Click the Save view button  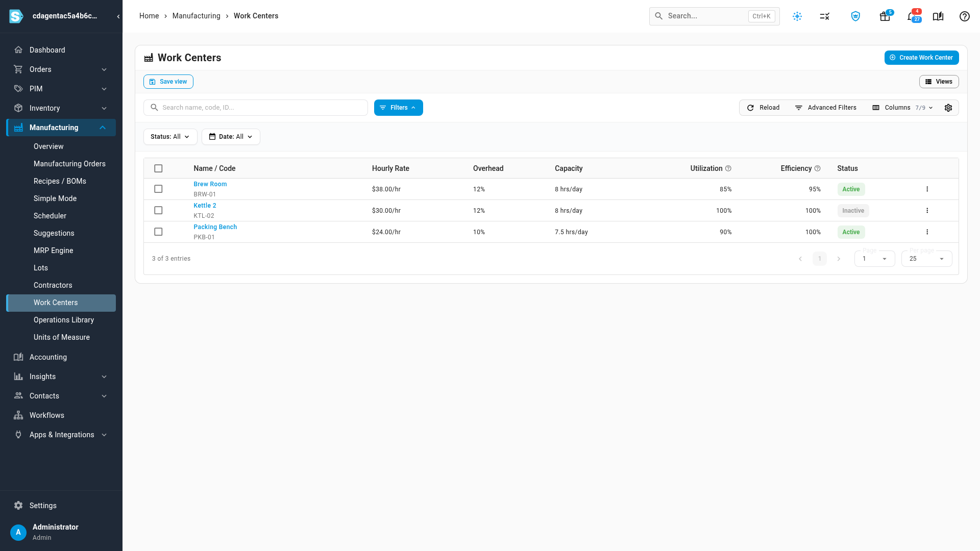point(168,82)
